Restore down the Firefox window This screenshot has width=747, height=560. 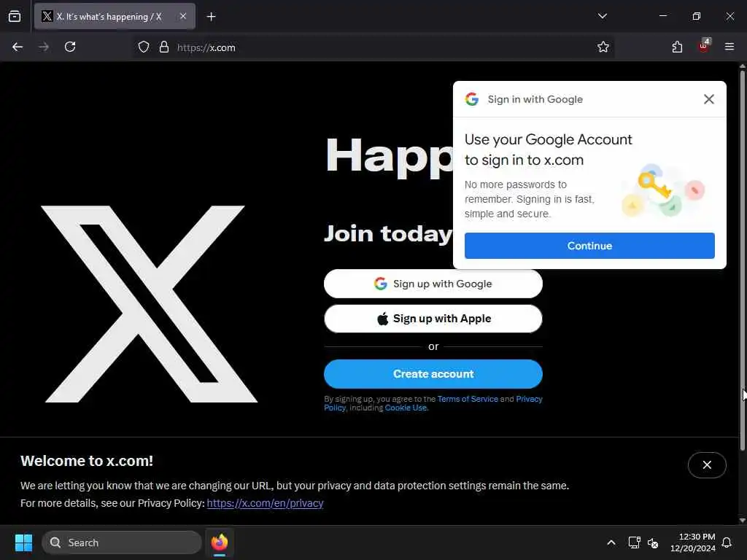coord(697,16)
